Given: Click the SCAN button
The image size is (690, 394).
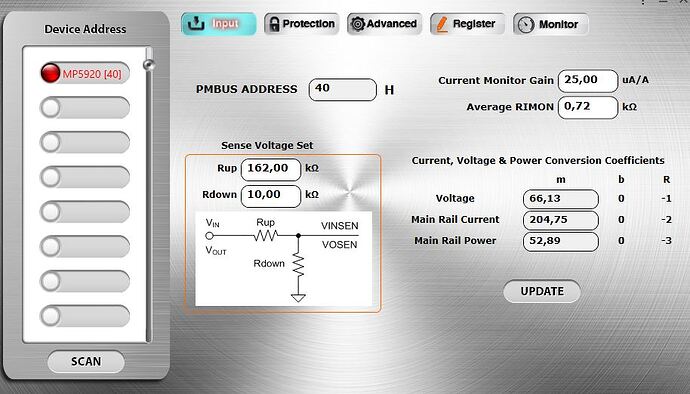Looking at the screenshot, I should tap(86, 361).
